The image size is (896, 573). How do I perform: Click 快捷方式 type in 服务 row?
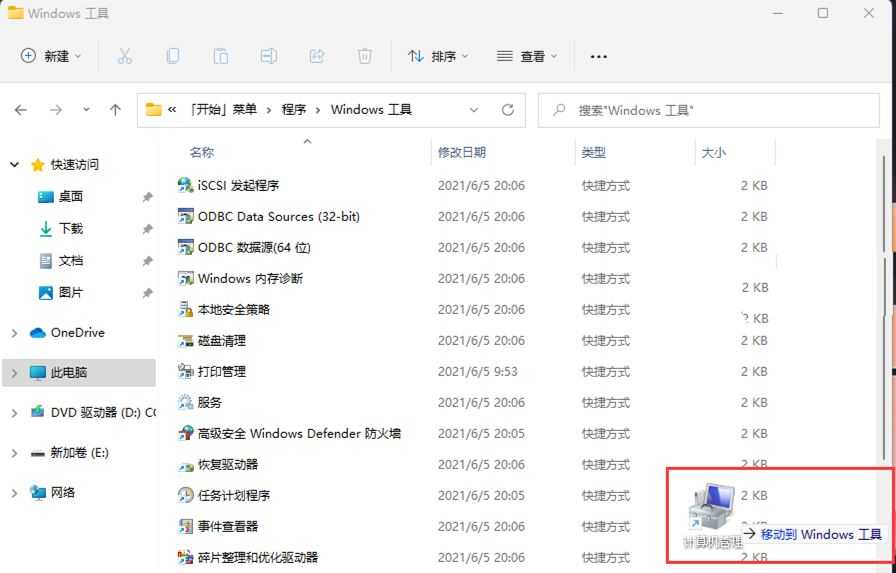(606, 402)
